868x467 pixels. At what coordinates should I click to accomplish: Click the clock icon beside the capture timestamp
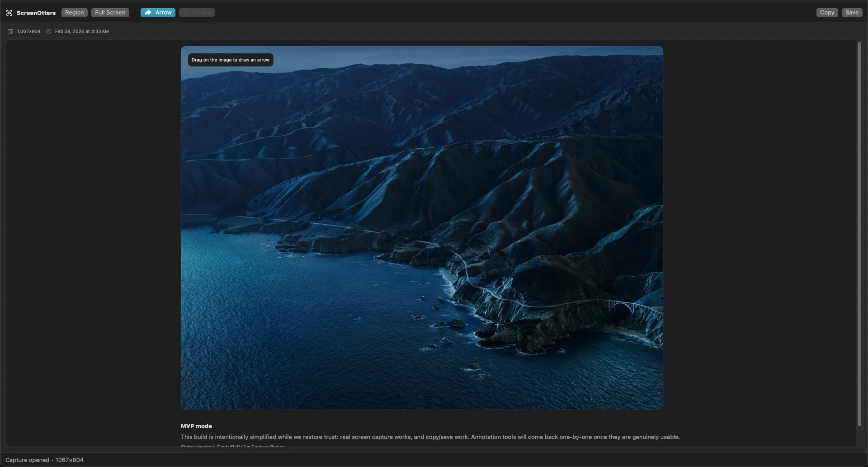(48, 31)
